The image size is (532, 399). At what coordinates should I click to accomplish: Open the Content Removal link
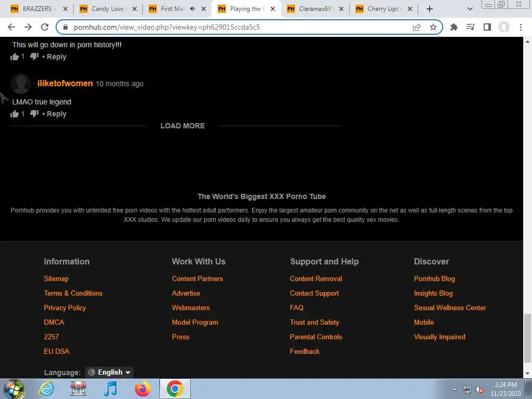tap(316, 278)
